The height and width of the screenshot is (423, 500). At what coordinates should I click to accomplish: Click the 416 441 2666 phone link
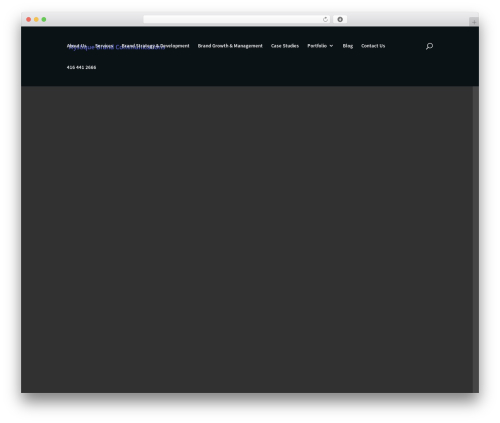click(x=81, y=67)
